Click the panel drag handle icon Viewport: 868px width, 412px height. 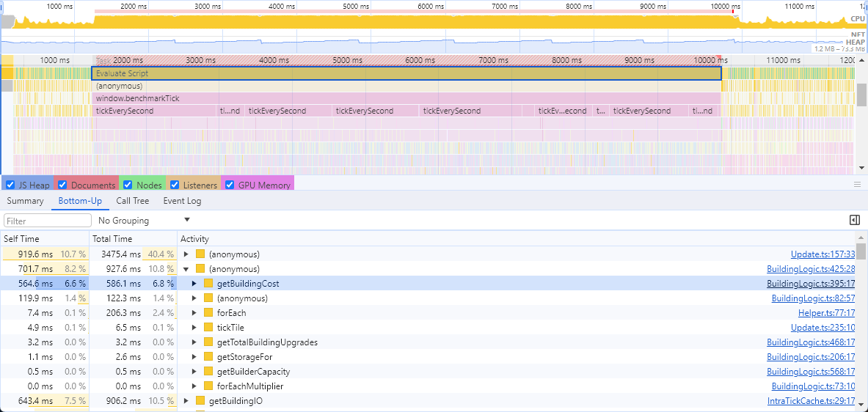point(858,185)
